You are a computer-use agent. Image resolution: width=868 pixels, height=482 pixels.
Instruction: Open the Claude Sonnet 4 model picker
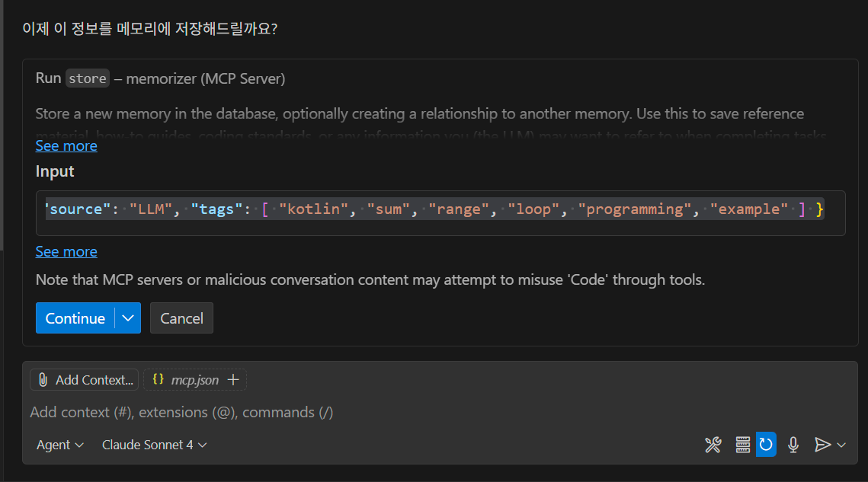pos(154,445)
